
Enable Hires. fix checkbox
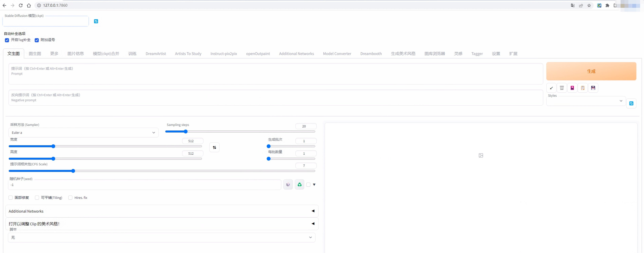click(x=70, y=198)
